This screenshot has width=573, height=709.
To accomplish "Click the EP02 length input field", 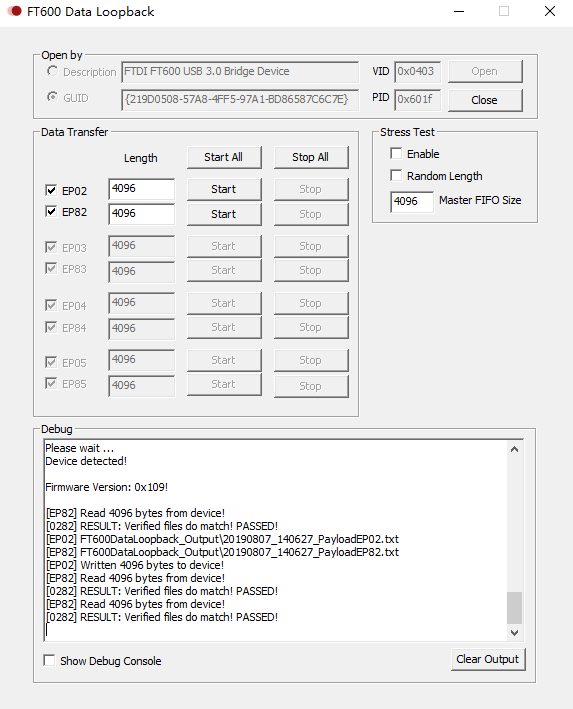I will pos(142,189).
